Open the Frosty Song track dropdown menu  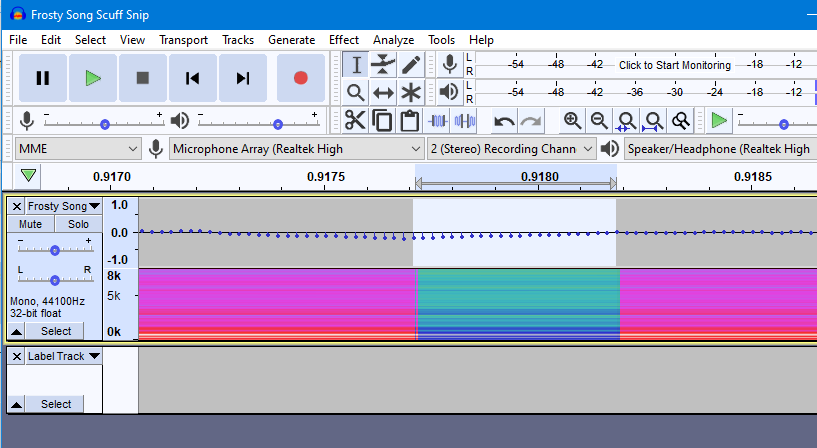[x=64, y=206]
